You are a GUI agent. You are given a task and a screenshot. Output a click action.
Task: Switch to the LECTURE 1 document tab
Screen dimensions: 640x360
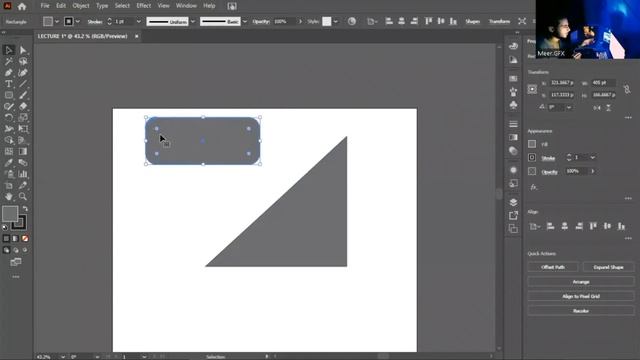pos(82,36)
